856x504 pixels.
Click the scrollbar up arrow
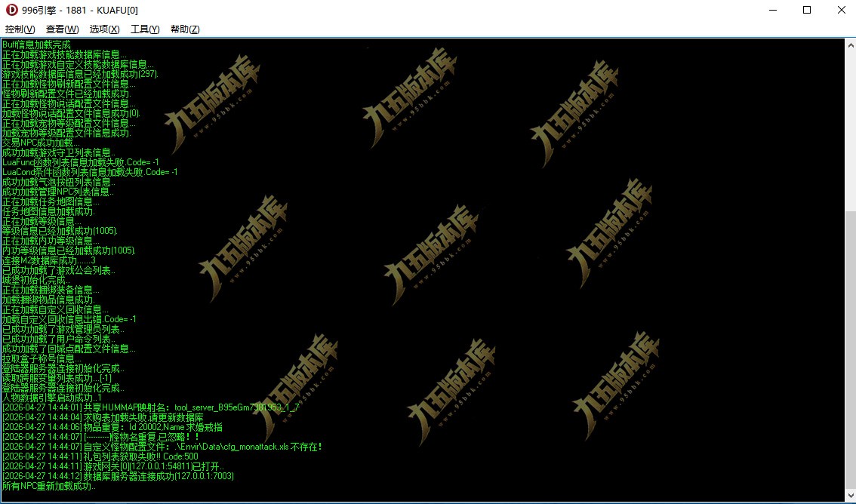tap(851, 45)
